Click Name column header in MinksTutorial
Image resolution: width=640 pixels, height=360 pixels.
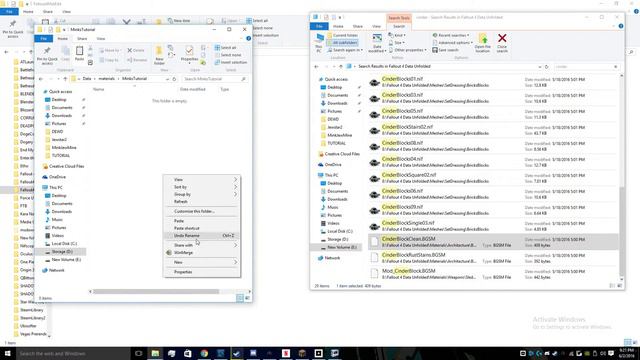click(x=99, y=89)
